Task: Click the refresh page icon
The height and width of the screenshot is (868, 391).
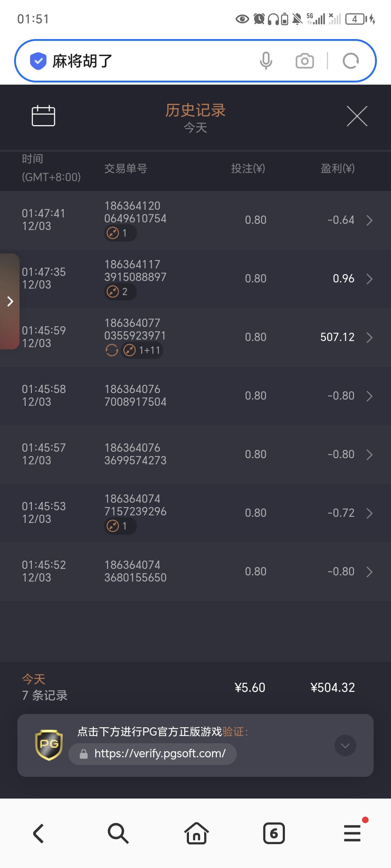Action: [x=350, y=61]
